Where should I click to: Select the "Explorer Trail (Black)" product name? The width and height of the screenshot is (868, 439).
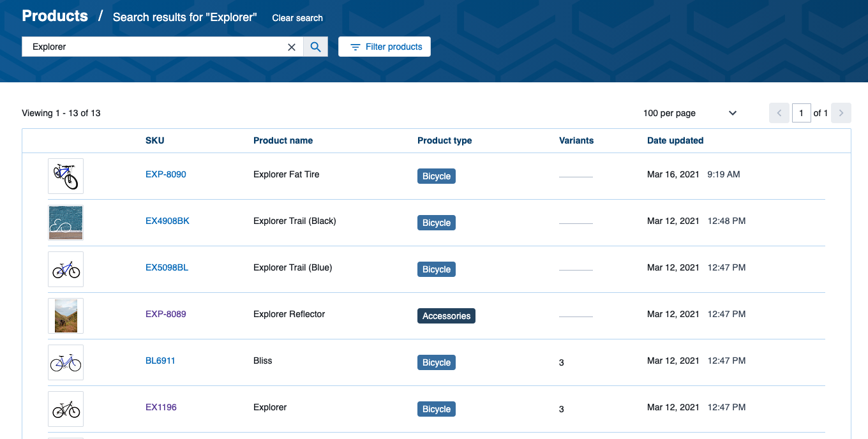(x=295, y=221)
